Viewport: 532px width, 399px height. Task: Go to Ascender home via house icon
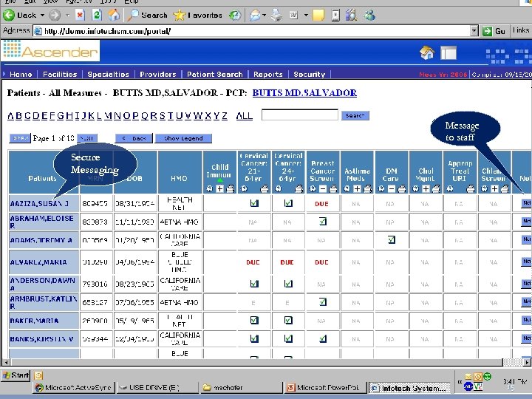click(x=426, y=53)
